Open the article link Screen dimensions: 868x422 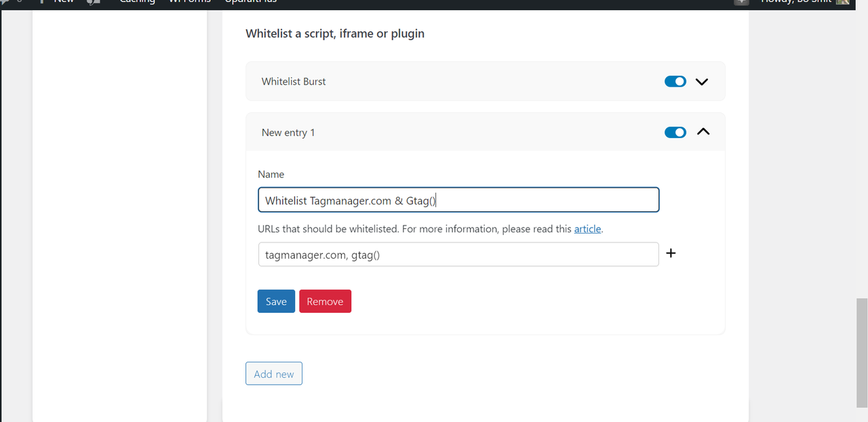pyautogui.click(x=587, y=229)
